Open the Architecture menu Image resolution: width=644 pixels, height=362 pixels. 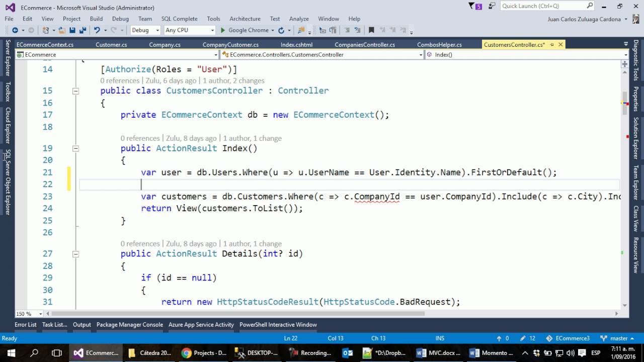pyautogui.click(x=245, y=19)
